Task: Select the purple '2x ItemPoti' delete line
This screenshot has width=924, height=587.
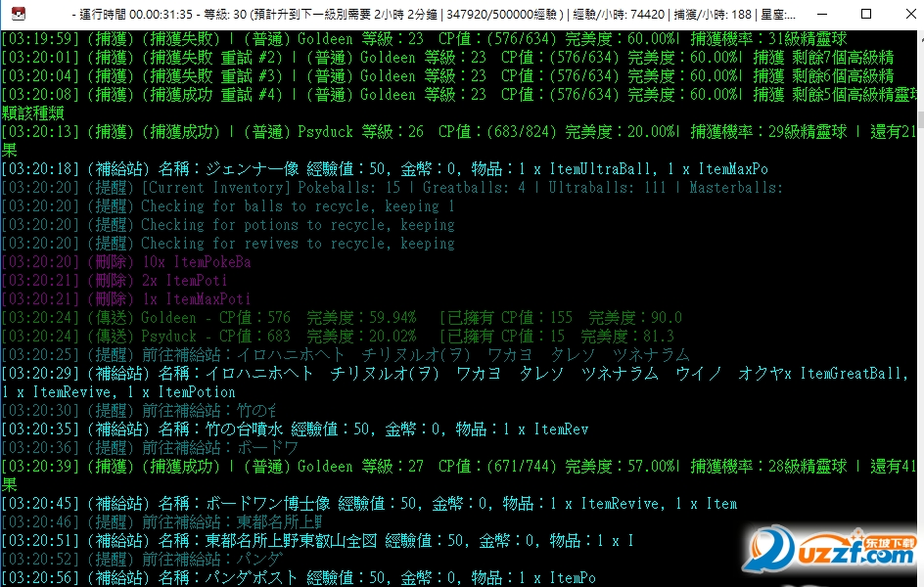Action: pyautogui.click(x=115, y=281)
